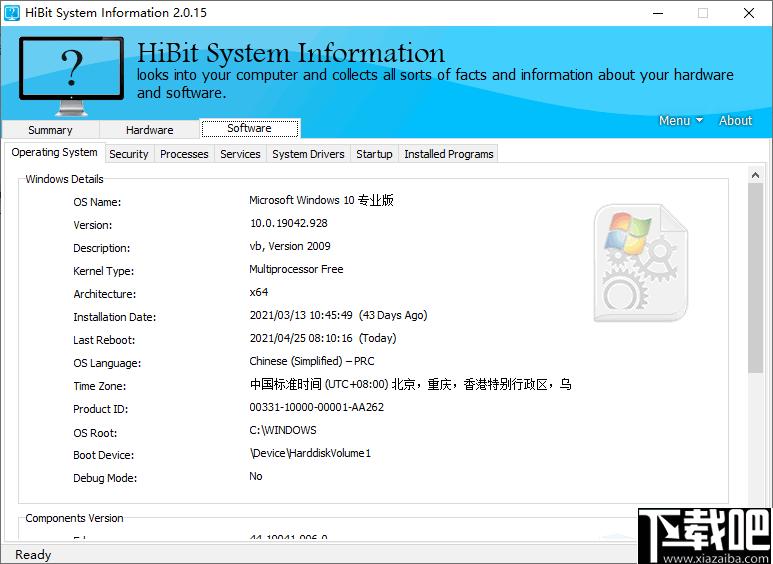Show the Installed Programs subtab
This screenshot has height=564, width=773.
coord(448,154)
